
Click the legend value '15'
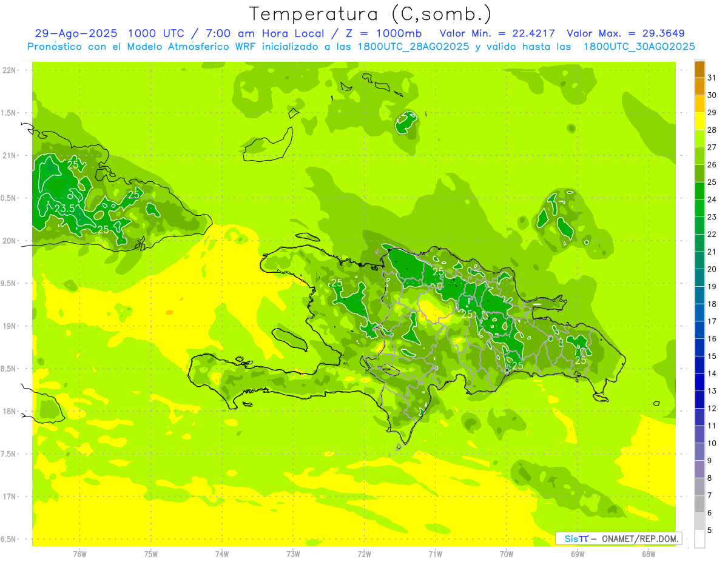click(712, 356)
